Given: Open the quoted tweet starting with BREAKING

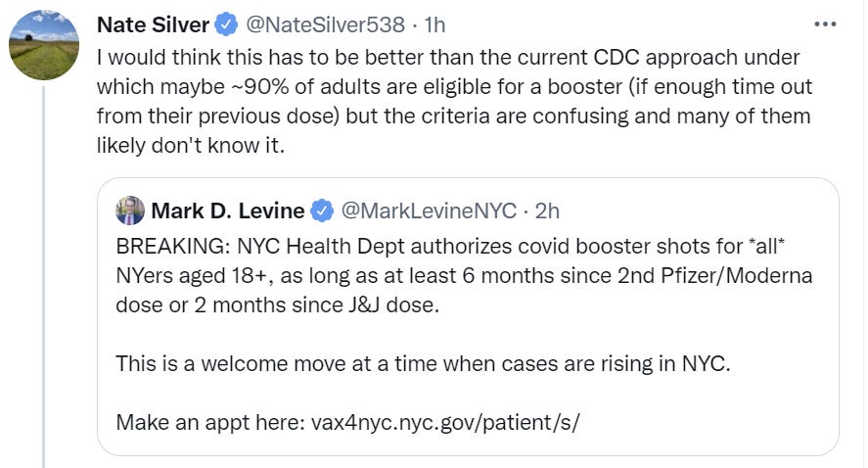Looking at the screenshot, I should pos(468,317).
